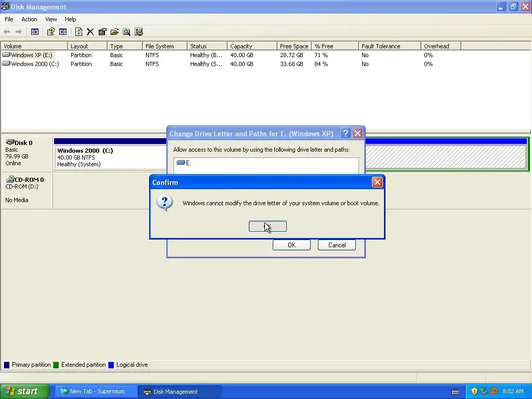Click the 84 % free cell
This screenshot has width=532, height=399.
[x=321, y=64]
